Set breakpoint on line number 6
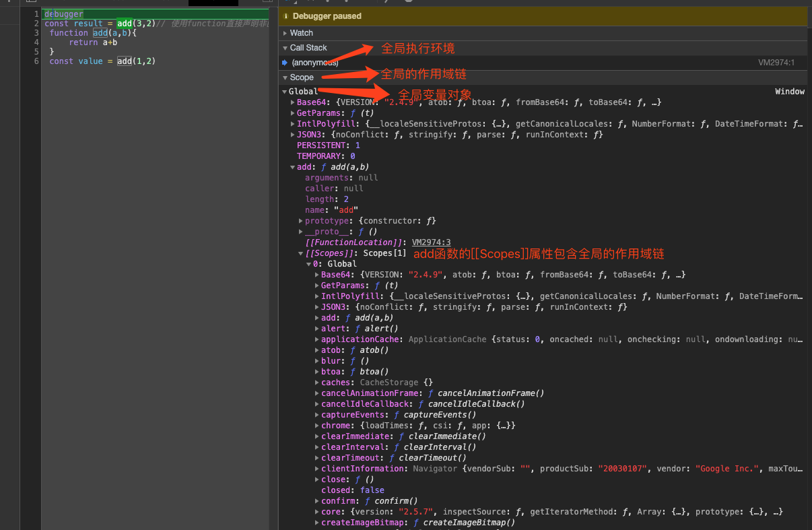The image size is (812, 530). click(x=37, y=61)
